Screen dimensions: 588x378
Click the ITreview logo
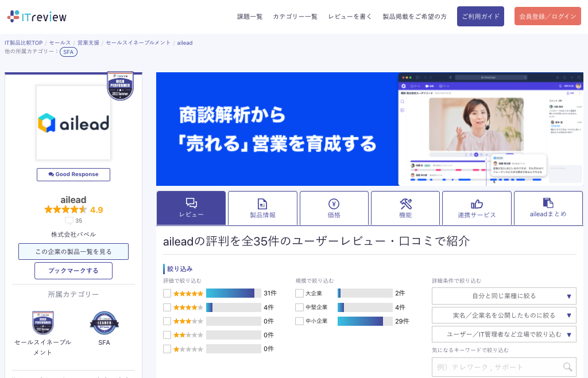point(37,17)
